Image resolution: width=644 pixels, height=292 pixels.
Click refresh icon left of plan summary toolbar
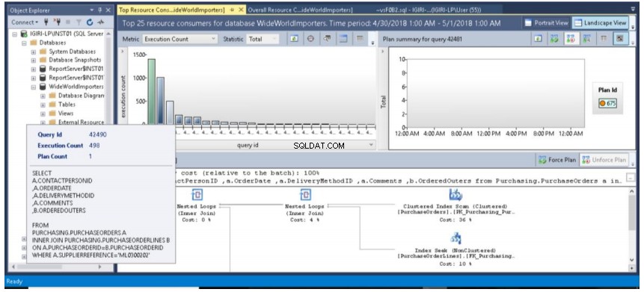539,39
